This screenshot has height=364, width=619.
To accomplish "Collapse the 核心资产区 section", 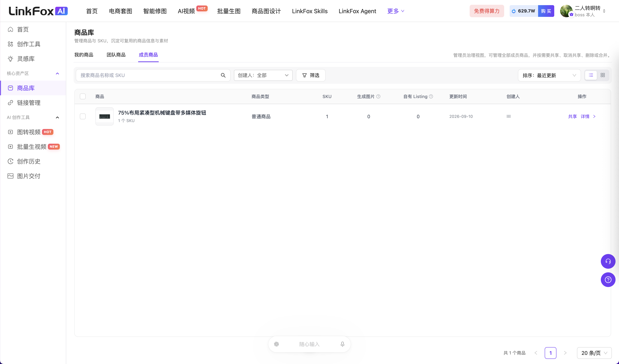I will coord(57,73).
